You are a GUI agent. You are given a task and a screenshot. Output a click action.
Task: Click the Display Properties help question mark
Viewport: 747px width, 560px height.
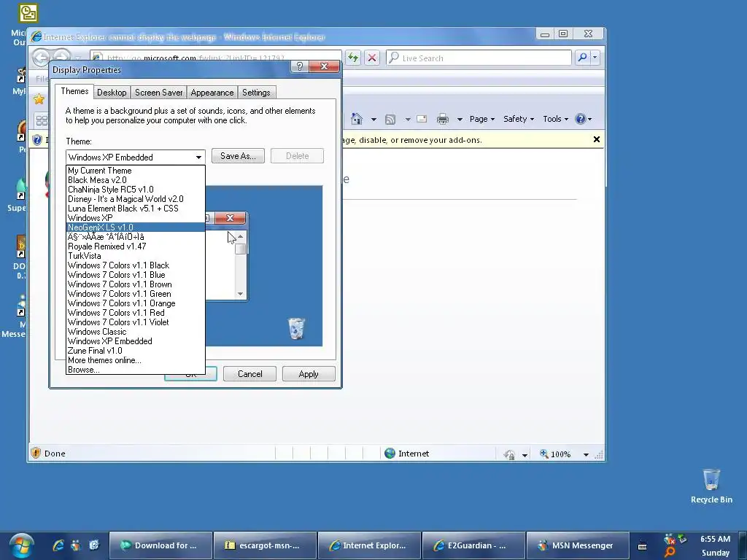(x=300, y=66)
